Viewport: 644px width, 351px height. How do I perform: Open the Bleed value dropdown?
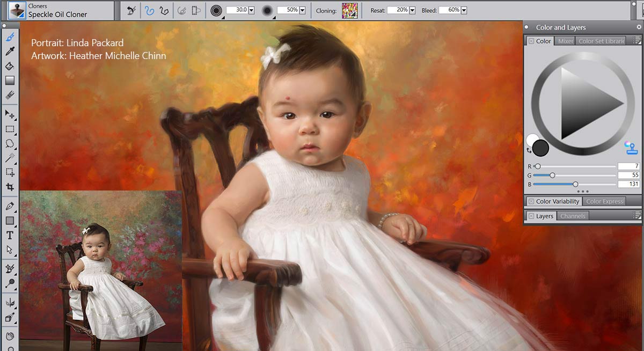(464, 10)
